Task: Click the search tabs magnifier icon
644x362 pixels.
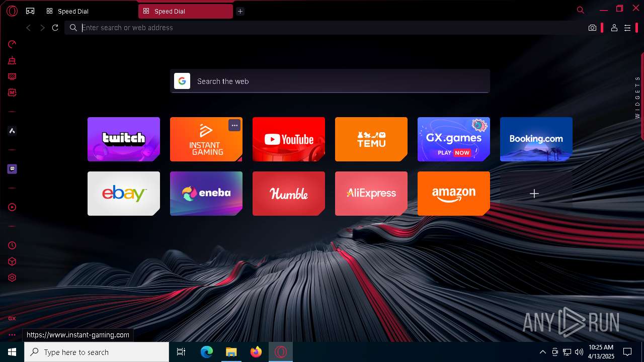Action: 581,10
